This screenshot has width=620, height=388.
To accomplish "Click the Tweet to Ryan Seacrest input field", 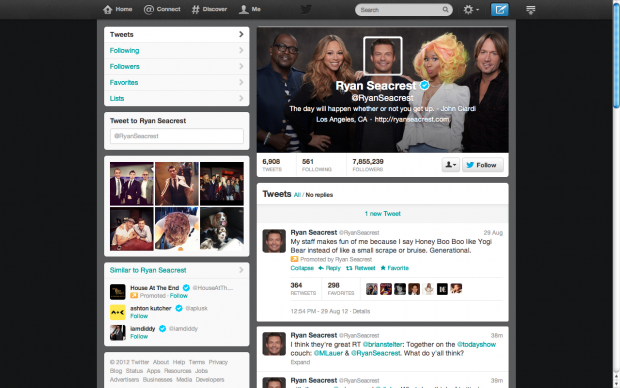I will point(177,136).
